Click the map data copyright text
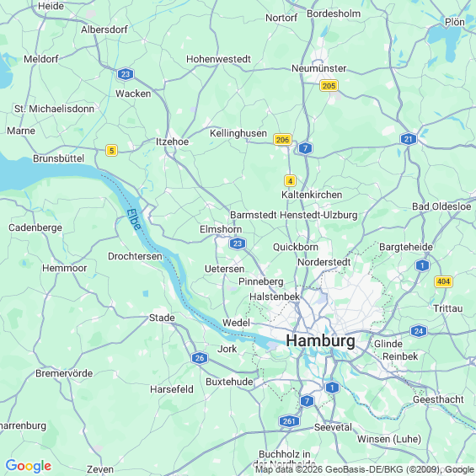476x476 pixels. (x=365, y=469)
